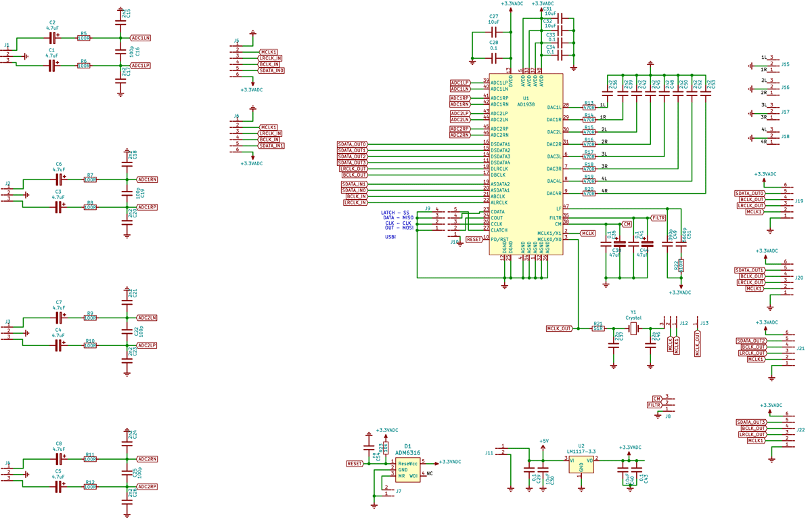Click RESET net label left of ADM6316
Screen dimensions: 812x518
(x=355, y=464)
